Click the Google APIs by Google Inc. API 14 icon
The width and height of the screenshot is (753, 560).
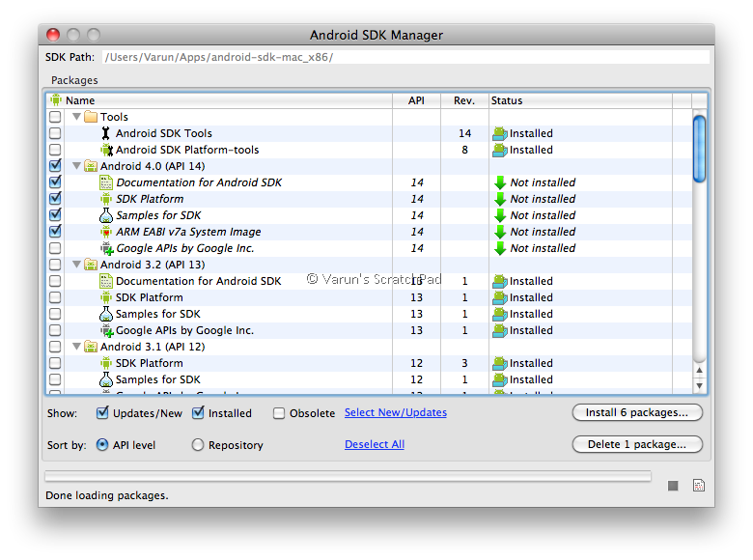(x=106, y=248)
